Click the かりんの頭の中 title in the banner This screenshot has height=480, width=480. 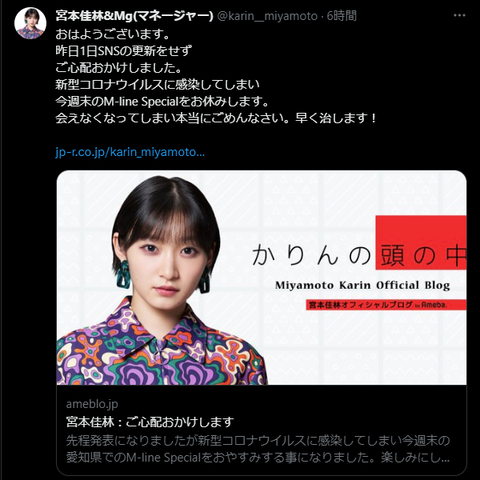coord(359,256)
